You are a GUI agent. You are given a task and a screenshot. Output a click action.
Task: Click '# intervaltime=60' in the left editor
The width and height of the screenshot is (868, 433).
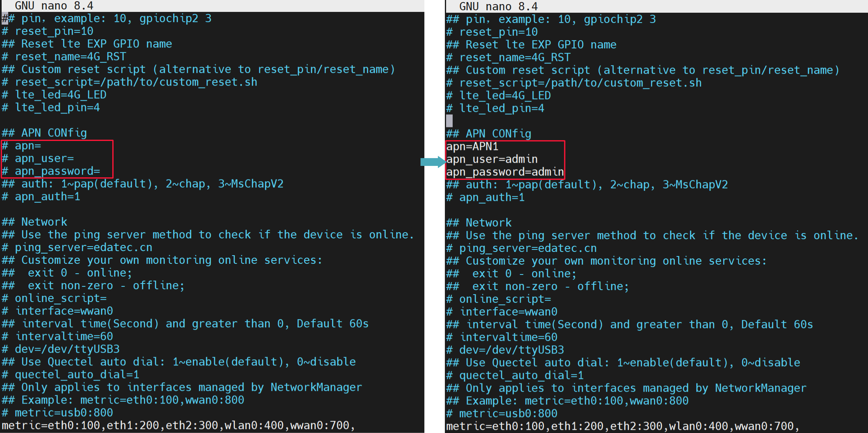(x=57, y=336)
